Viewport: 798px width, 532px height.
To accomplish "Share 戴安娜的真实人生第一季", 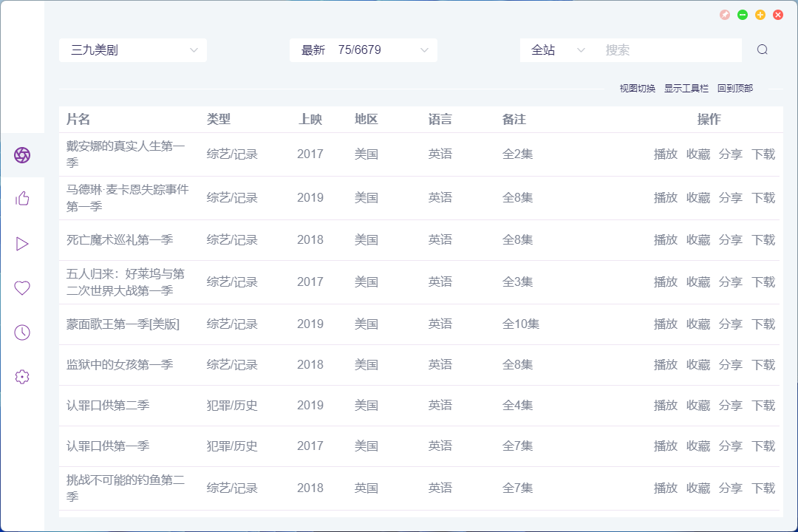I will click(x=730, y=154).
